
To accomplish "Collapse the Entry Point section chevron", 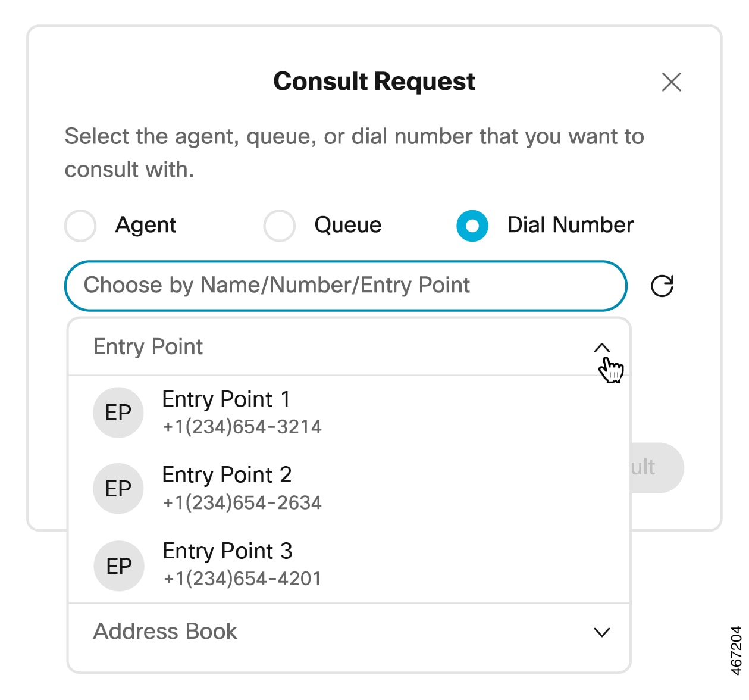I will tap(602, 348).
